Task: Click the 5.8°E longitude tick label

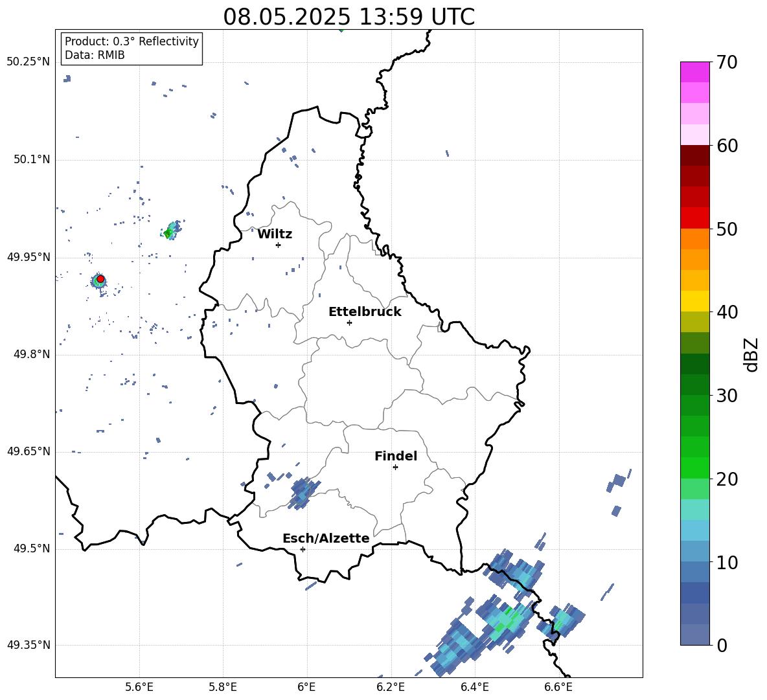Action: [x=223, y=687]
